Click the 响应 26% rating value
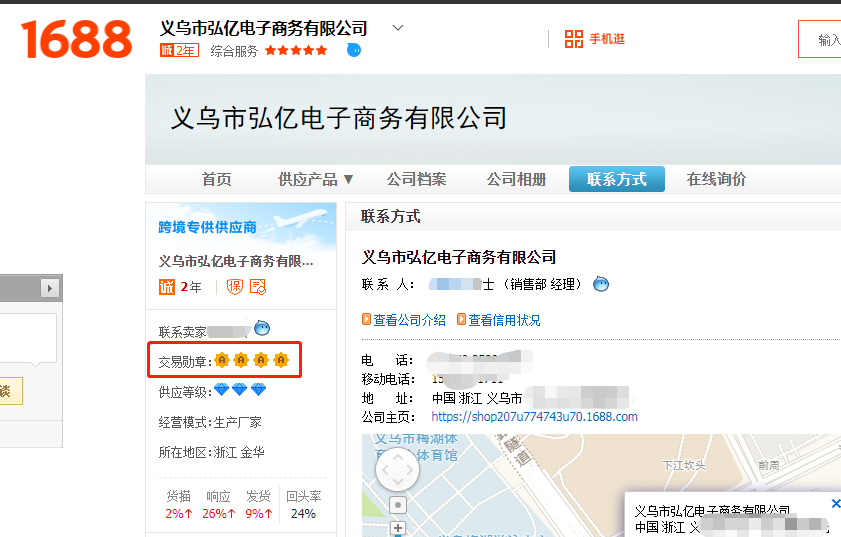The image size is (841, 537). point(218,514)
